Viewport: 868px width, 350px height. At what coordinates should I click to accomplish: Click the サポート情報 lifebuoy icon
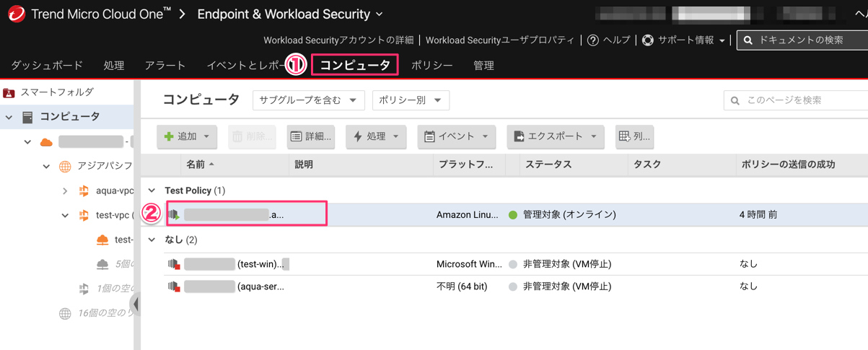pos(648,40)
